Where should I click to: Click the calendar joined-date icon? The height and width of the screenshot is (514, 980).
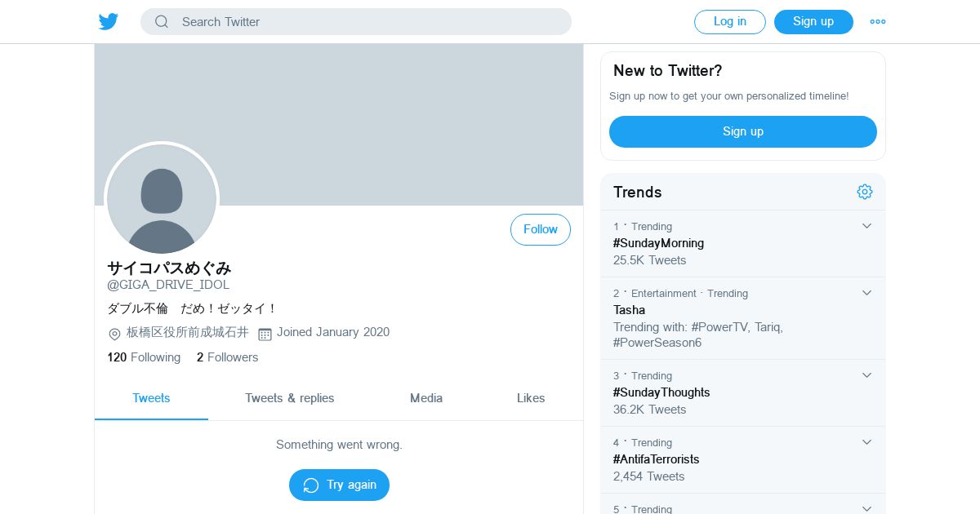[x=265, y=334]
